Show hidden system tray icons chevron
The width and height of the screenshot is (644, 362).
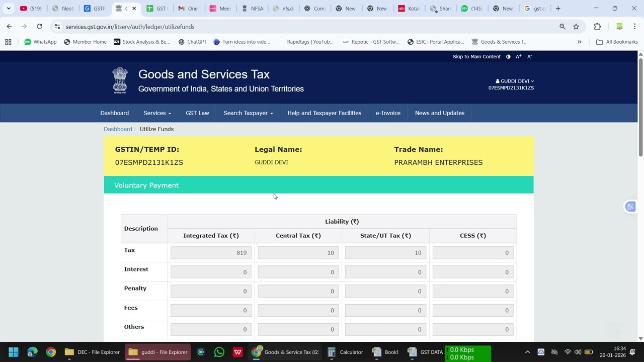coord(527,352)
